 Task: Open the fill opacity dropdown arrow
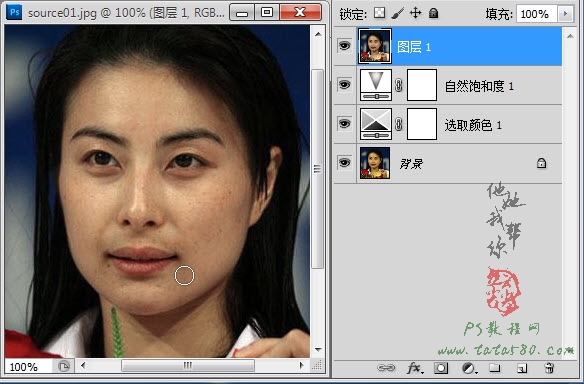565,14
